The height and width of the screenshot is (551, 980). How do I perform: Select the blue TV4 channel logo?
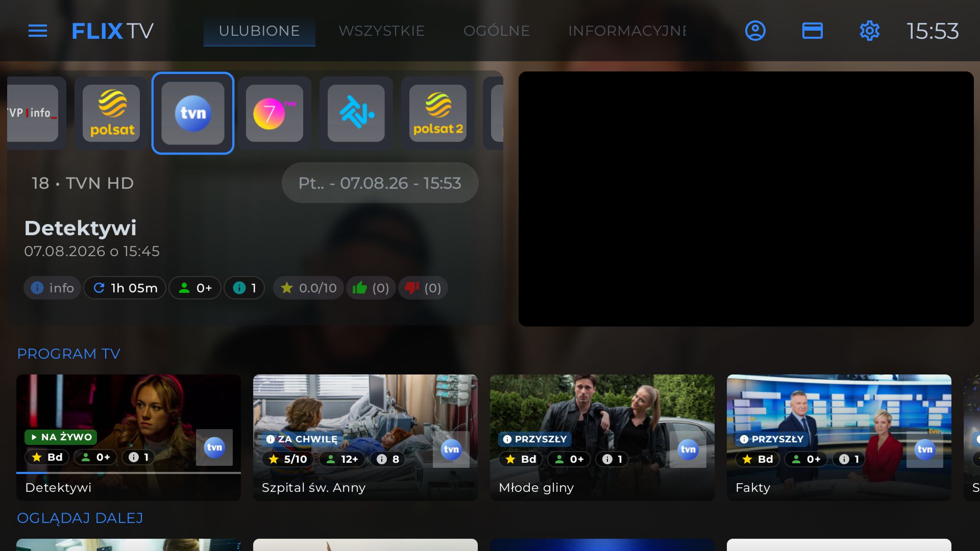[x=356, y=113]
